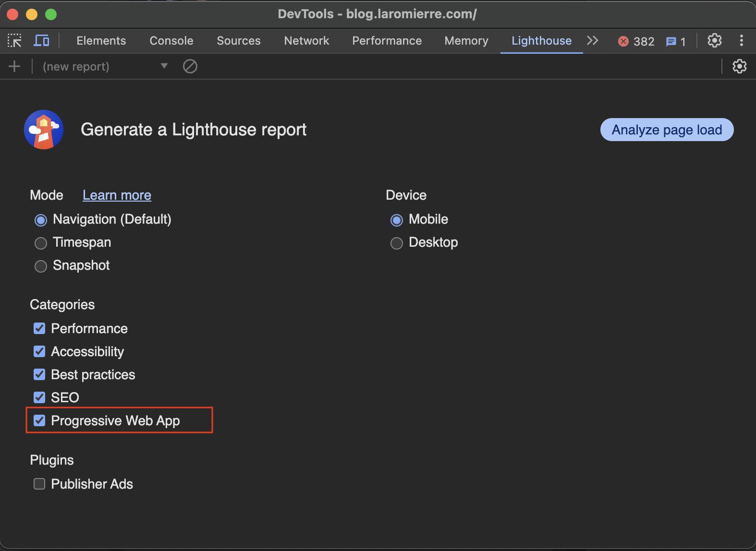The image size is (756, 551).
Task: Uncheck the Best practices checkbox
Action: pos(39,374)
